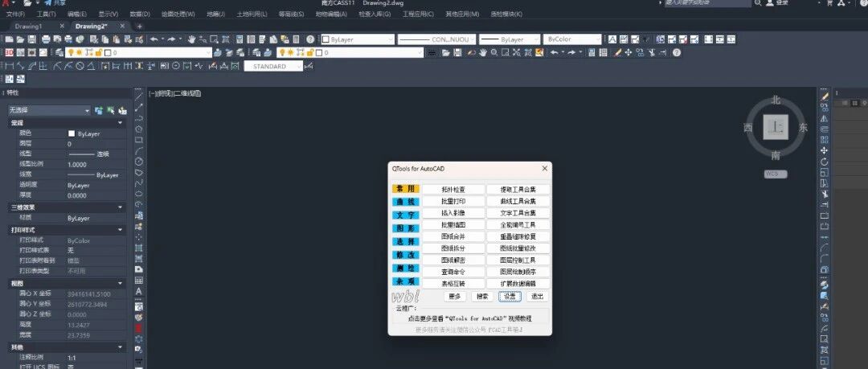Select the multiline text 'A' draw tool
This screenshot has height=369, width=868.
139,291
